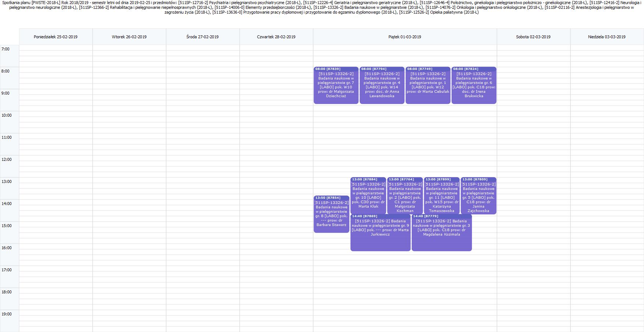Open the 14:40 group 9 event with dr Marta Jurkiewicz
This screenshot has width=644, height=332.
click(380, 233)
